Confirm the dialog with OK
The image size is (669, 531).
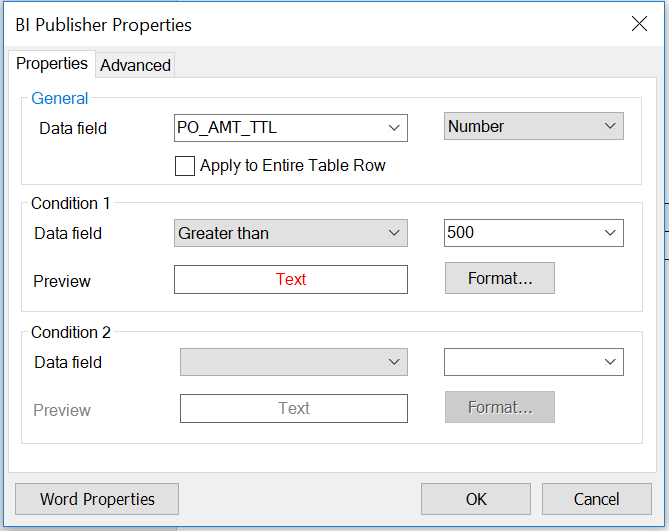(x=476, y=499)
